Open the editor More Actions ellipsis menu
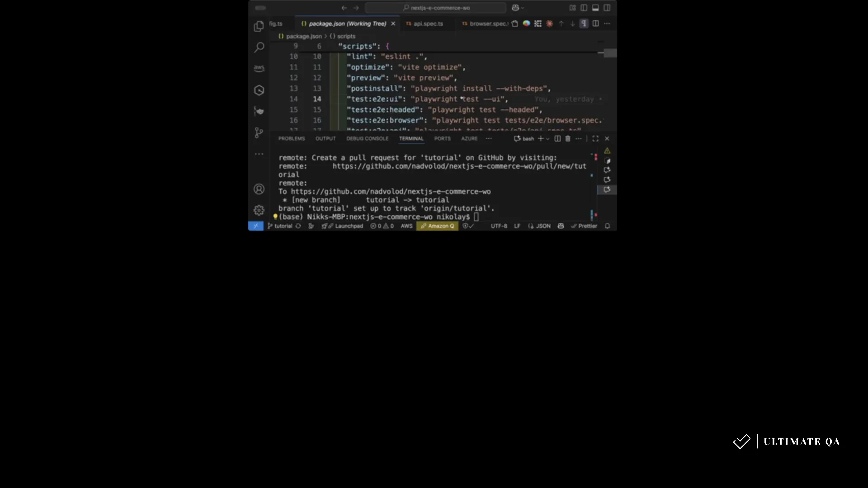Image resolution: width=868 pixels, height=488 pixels. [607, 23]
